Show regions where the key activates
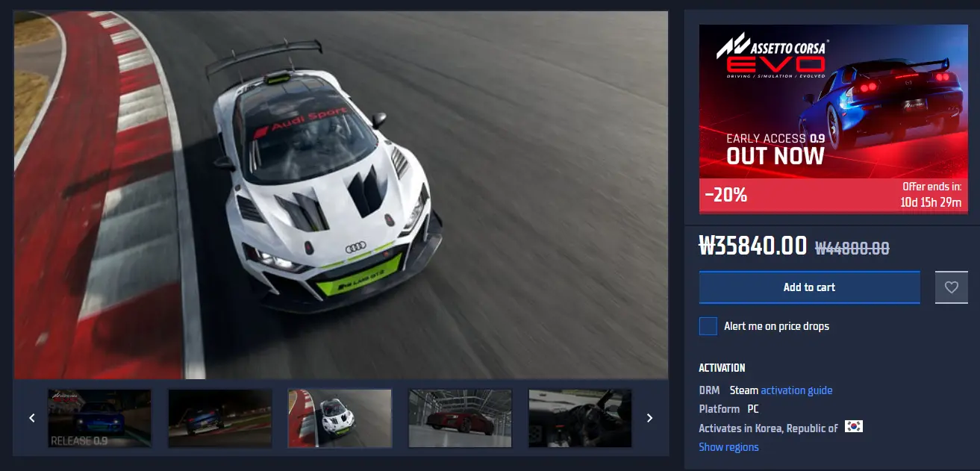Image resolution: width=980 pixels, height=471 pixels. [x=728, y=447]
